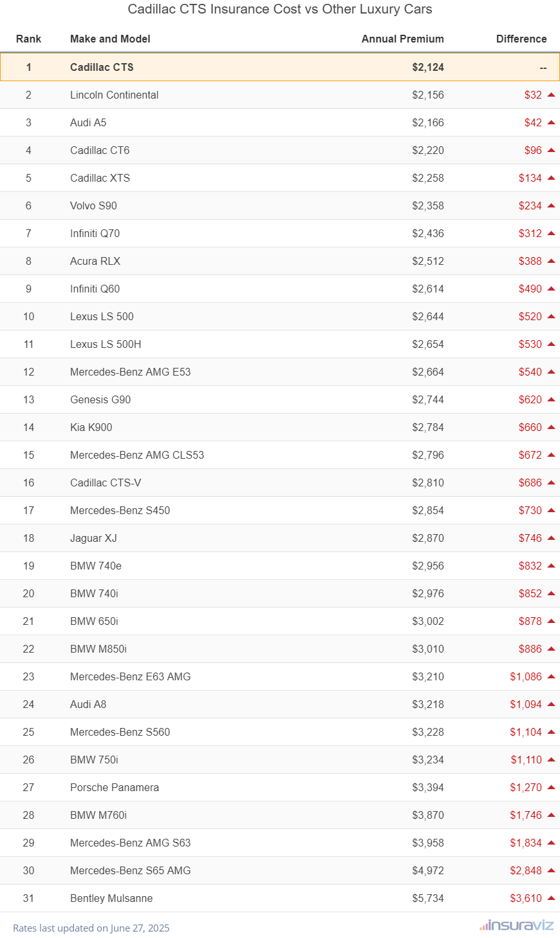This screenshot has width=560, height=938.
Task: Click the red arrow beside Lincoln Continental difference
Action: tap(551, 95)
